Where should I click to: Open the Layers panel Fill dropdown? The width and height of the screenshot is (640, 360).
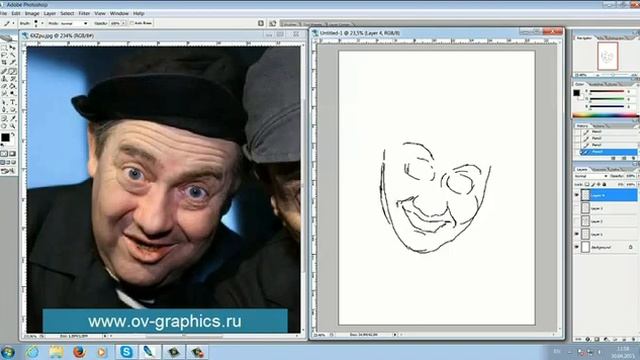tap(638, 184)
